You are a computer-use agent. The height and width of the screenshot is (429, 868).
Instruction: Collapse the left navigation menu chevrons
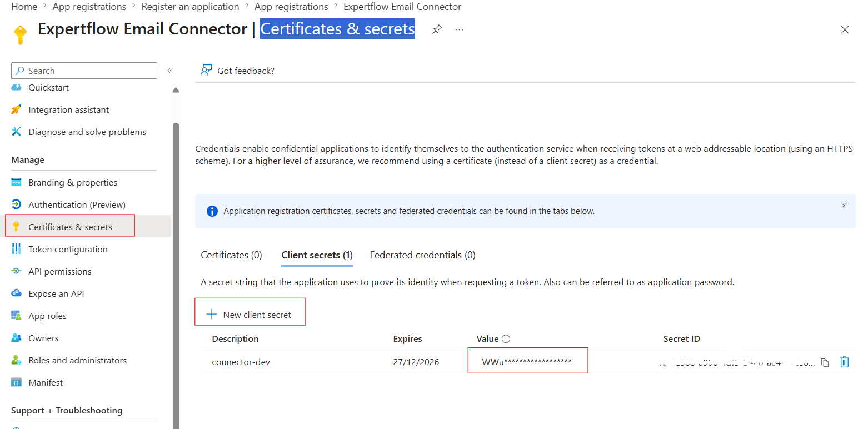[170, 71]
